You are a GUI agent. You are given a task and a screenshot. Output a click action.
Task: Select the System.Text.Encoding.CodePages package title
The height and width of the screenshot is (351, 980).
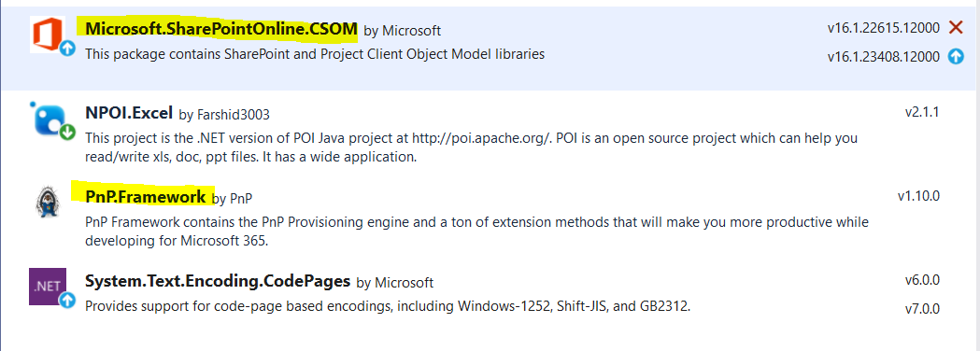coord(218,281)
